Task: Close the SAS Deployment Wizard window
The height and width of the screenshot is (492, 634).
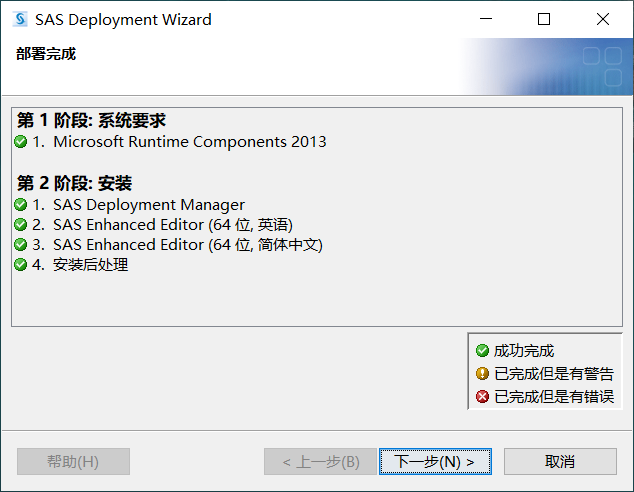Action: click(603, 19)
